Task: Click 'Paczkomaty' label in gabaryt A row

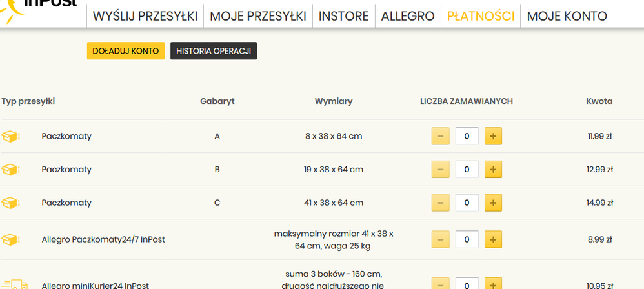Action: coord(66,136)
